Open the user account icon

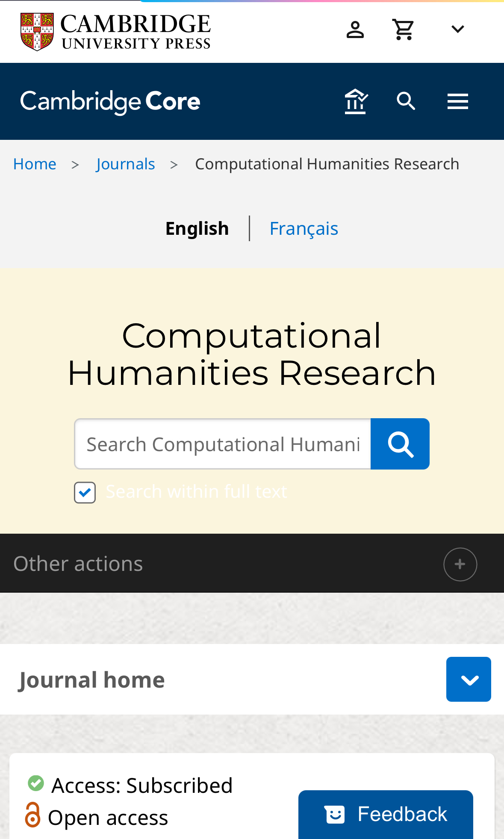coord(355,30)
